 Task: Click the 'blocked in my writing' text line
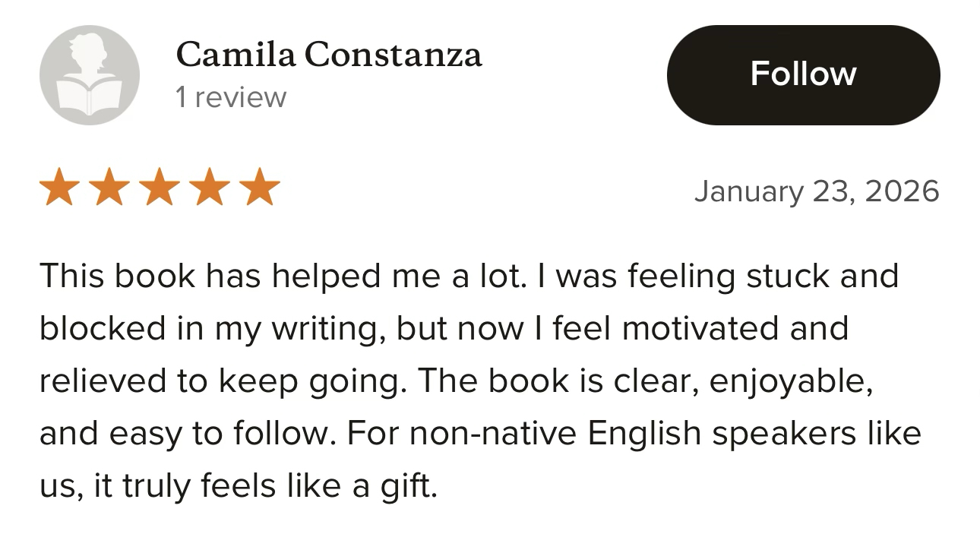click(444, 329)
